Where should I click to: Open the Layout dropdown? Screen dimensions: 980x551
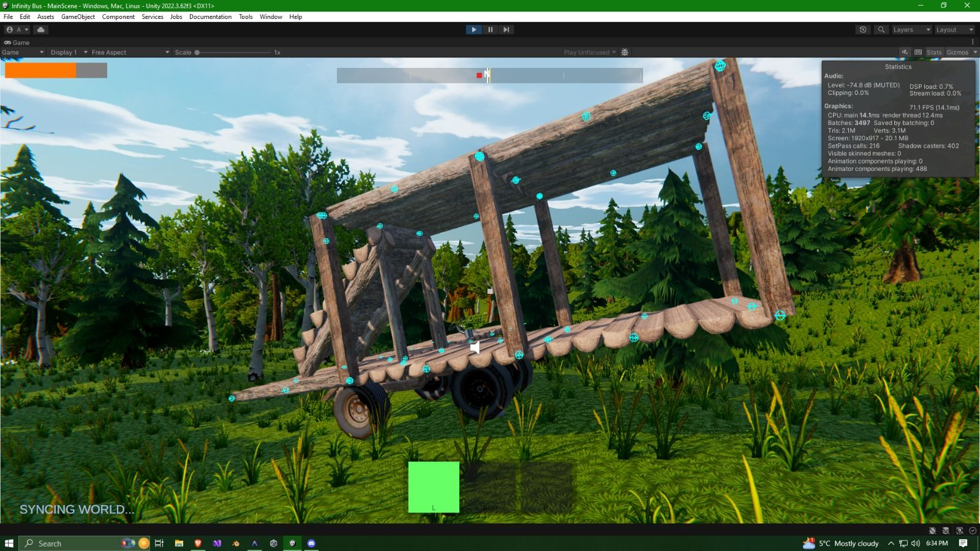click(x=954, y=29)
